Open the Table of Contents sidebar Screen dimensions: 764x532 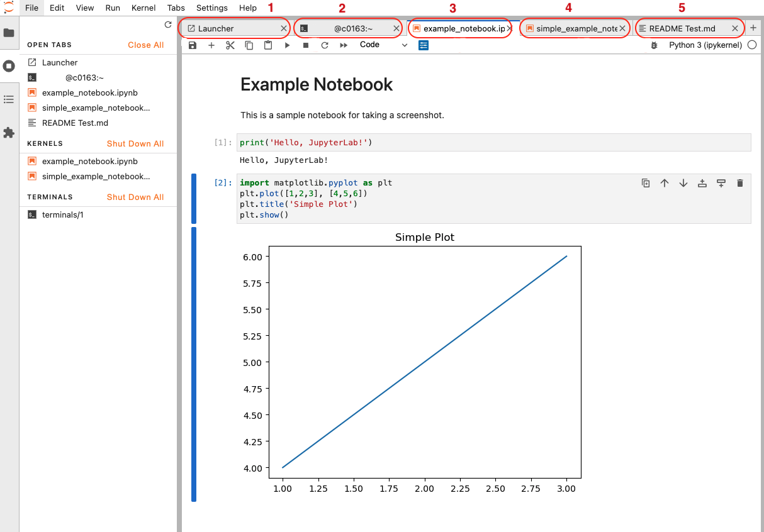[x=9, y=99]
